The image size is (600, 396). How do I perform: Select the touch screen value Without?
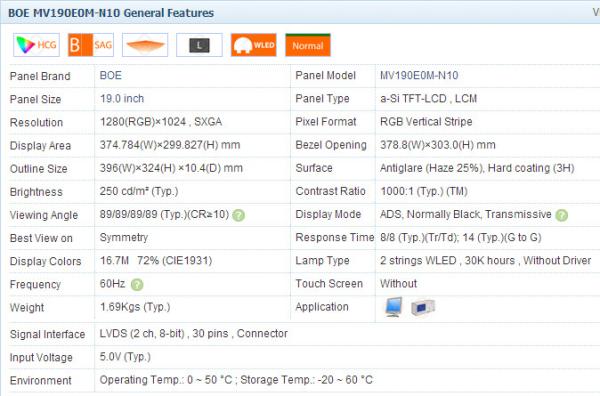(398, 284)
